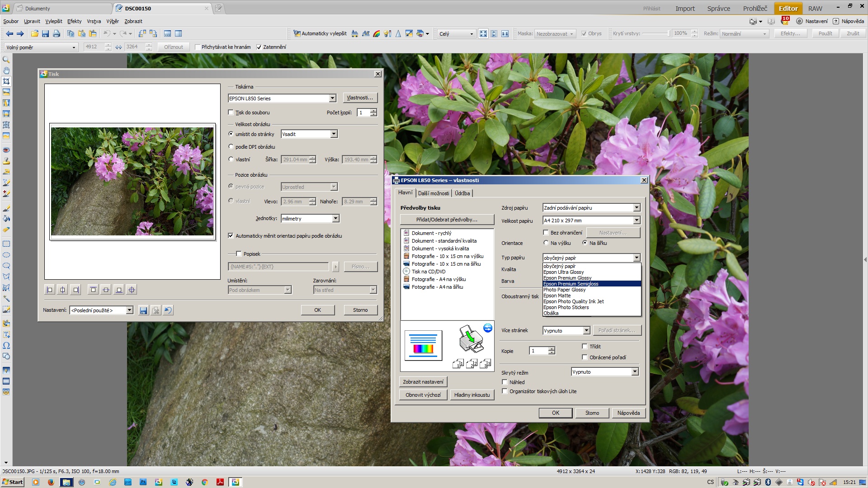Select the Pan hand tool
Viewport: 868px width, 488px height.
(6, 70)
